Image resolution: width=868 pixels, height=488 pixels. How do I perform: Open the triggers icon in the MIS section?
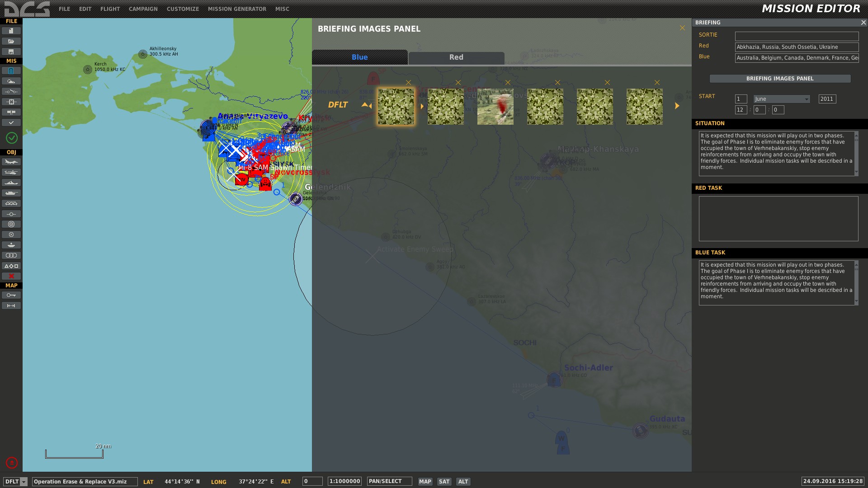(x=11, y=91)
